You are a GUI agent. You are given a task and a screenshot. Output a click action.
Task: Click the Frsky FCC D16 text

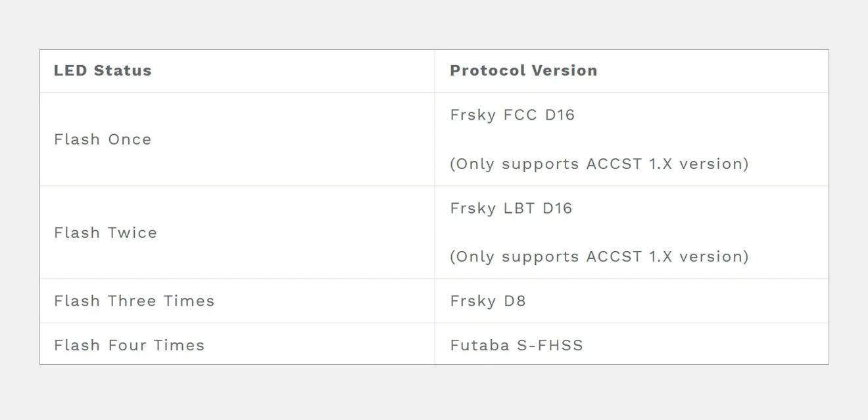point(512,115)
